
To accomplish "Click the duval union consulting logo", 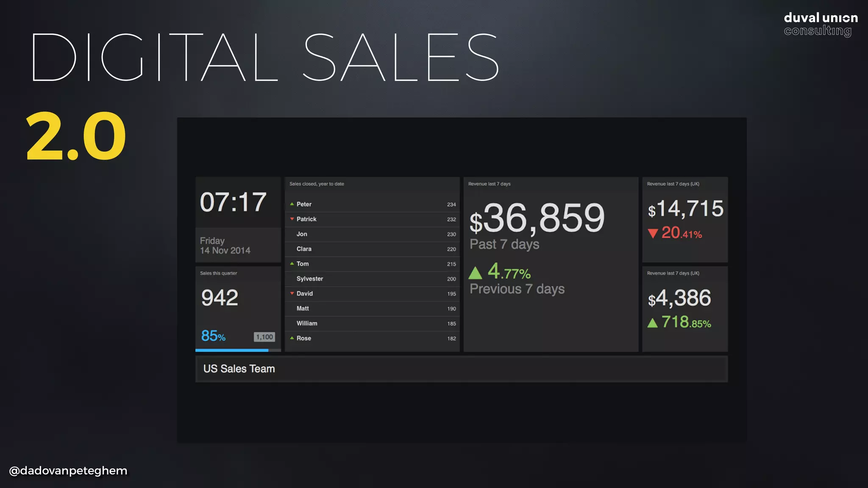I will 820,24.
